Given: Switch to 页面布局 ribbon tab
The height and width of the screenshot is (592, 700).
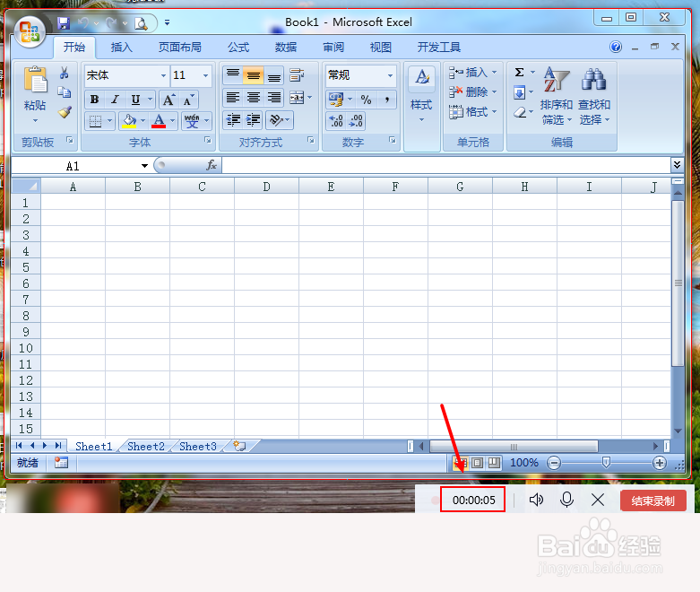Looking at the screenshot, I should click(180, 48).
